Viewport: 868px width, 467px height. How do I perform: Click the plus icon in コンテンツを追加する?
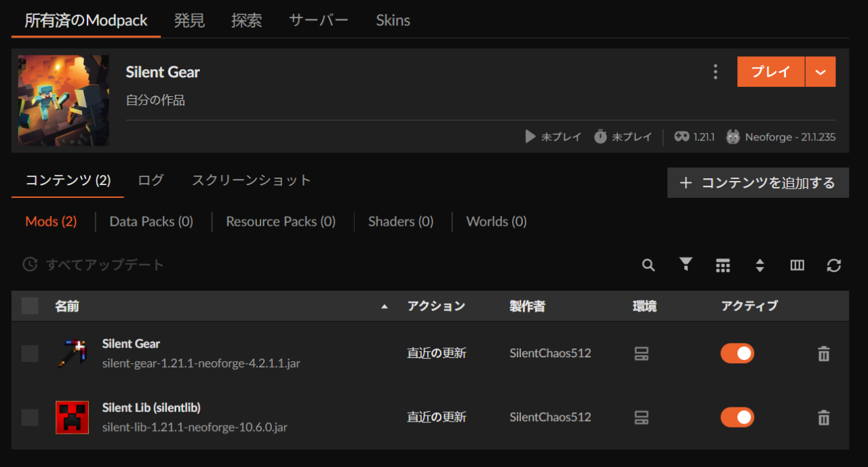[686, 183]
